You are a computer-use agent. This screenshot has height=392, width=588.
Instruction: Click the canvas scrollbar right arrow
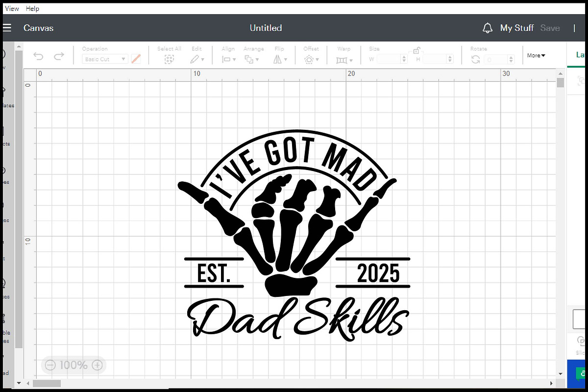(552, 383)
